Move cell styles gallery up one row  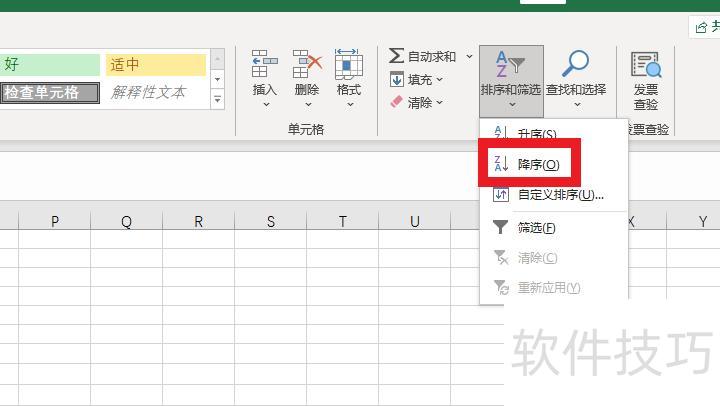218,59
